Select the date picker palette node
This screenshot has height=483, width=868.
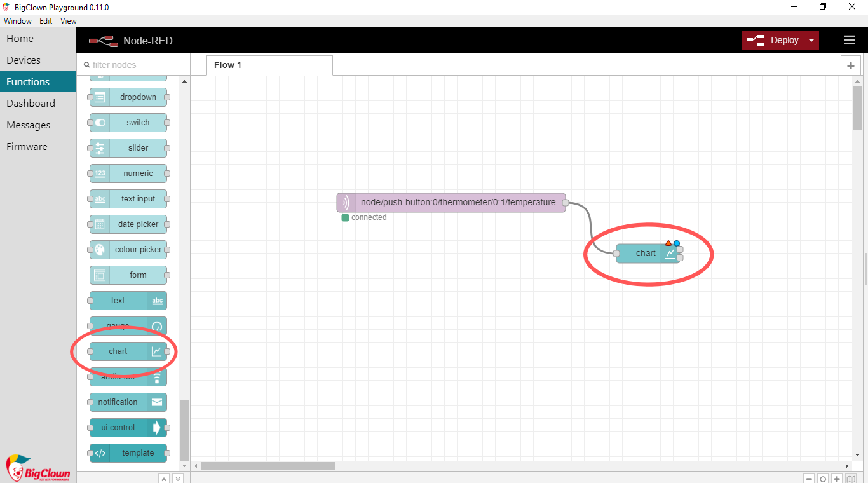click(128, 224)
